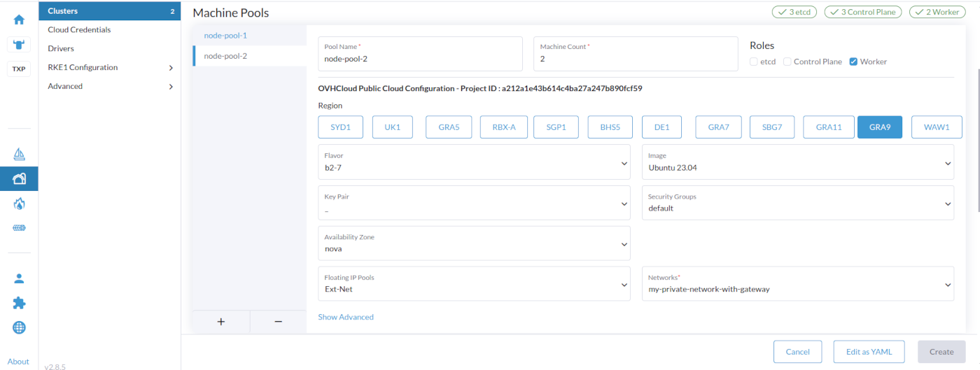Open the TXP cluster badge
Image resolution: width=980 pixels, height=370 pixels.
pyautogui.click(x=19, y=69)
